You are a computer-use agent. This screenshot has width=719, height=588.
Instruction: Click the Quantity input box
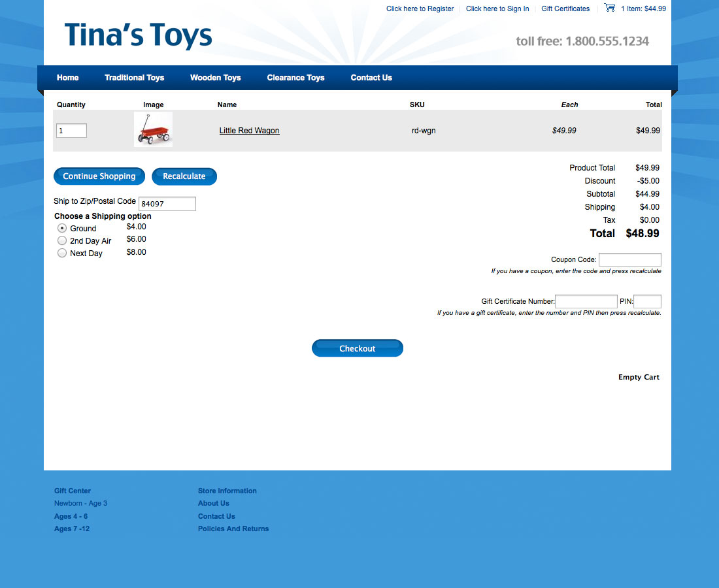click(71, 131)
